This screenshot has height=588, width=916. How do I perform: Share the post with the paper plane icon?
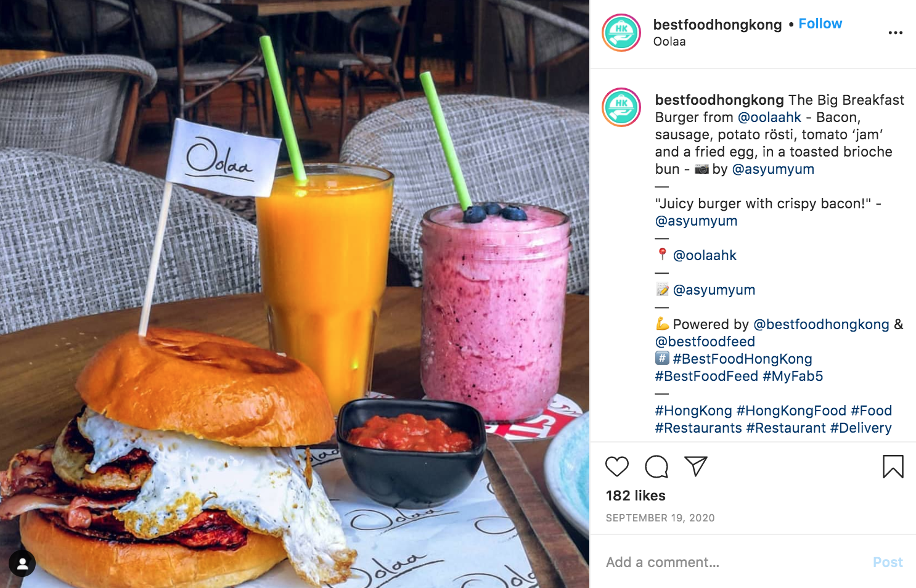coord(696,467)
